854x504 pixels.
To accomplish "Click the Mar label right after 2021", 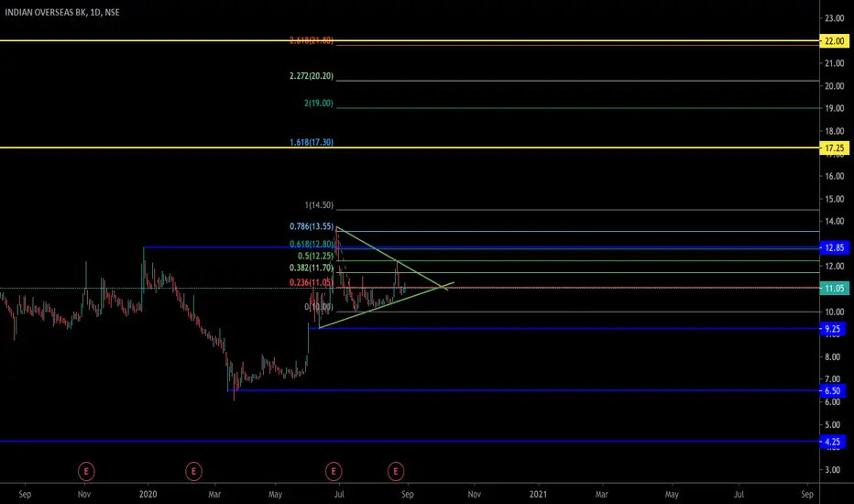I will coord(601,494).
